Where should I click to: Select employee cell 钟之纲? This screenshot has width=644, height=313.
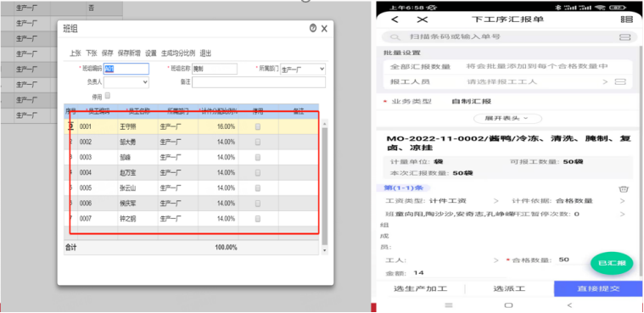click(137, 219)
